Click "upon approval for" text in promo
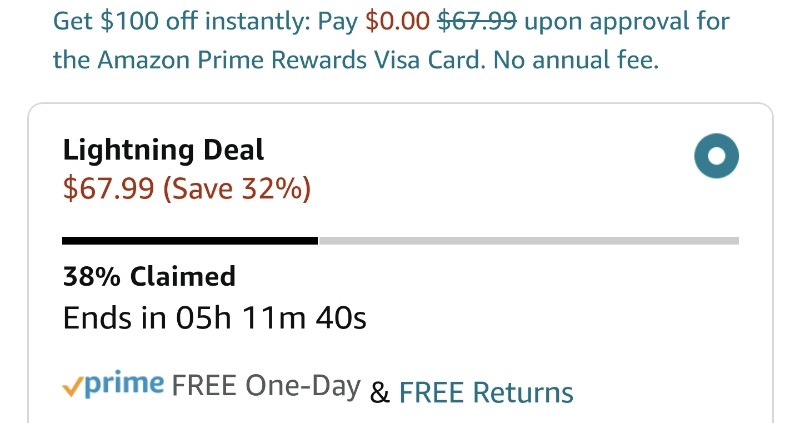Image resolution: width=800 pixels, height=423 pixels. point(627,22)
